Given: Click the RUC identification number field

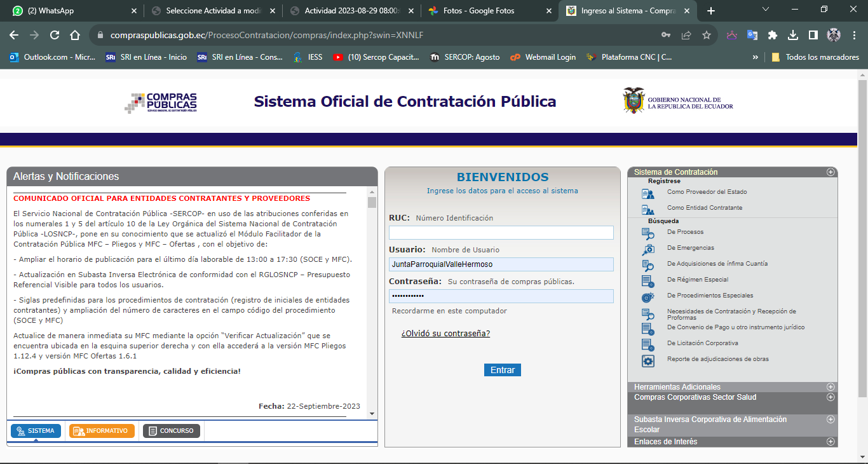Looking at the screenshot, I should click(x=501, y=233).
